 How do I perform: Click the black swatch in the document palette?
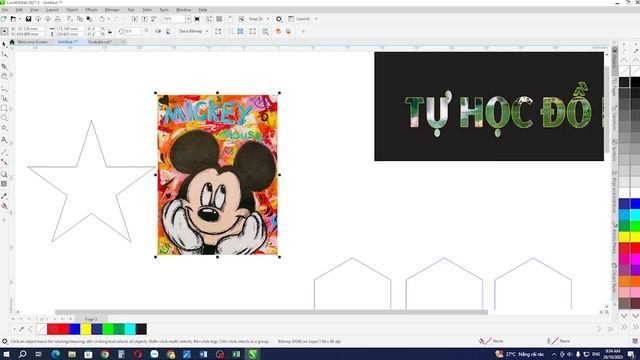pyautogui.click(x=141, y=329)
